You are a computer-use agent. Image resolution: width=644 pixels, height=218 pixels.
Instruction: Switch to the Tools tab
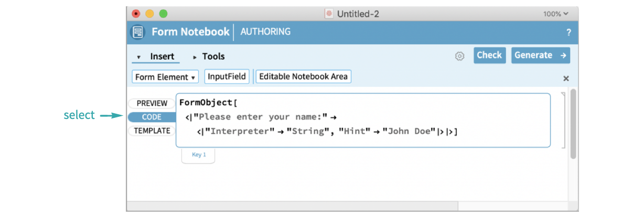click(213, 57)
